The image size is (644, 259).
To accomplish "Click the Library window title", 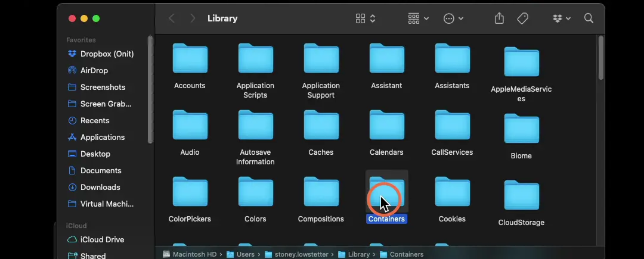I will point(222,18).
